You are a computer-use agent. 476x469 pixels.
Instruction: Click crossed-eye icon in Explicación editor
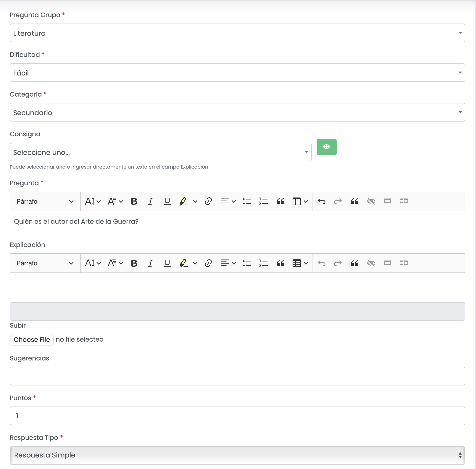click(371, 263)
